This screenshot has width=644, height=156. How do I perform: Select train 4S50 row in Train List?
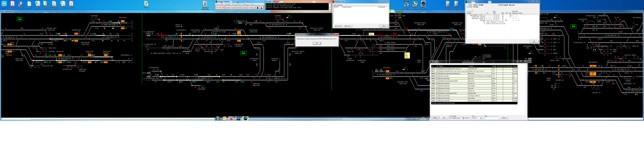pyautogui.click(x=474, y=89)
